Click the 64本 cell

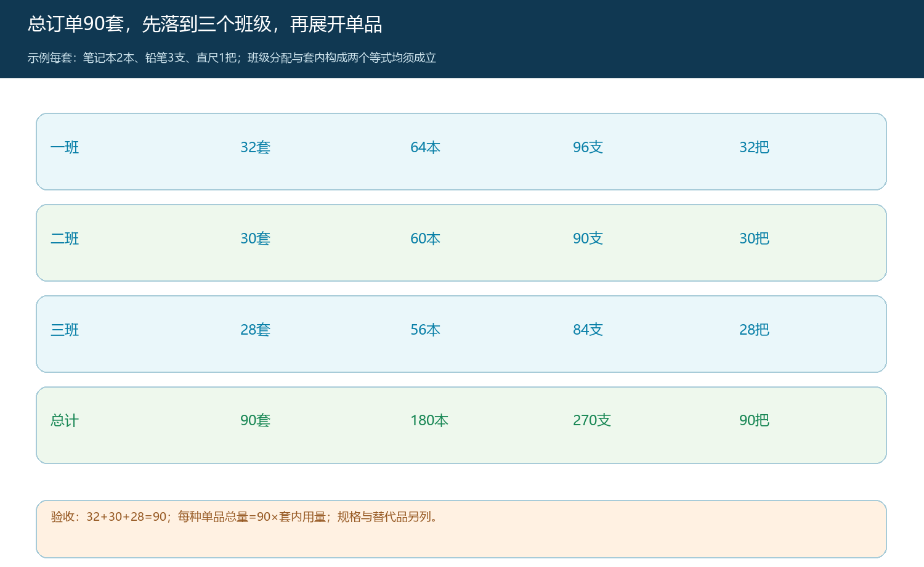426,147
